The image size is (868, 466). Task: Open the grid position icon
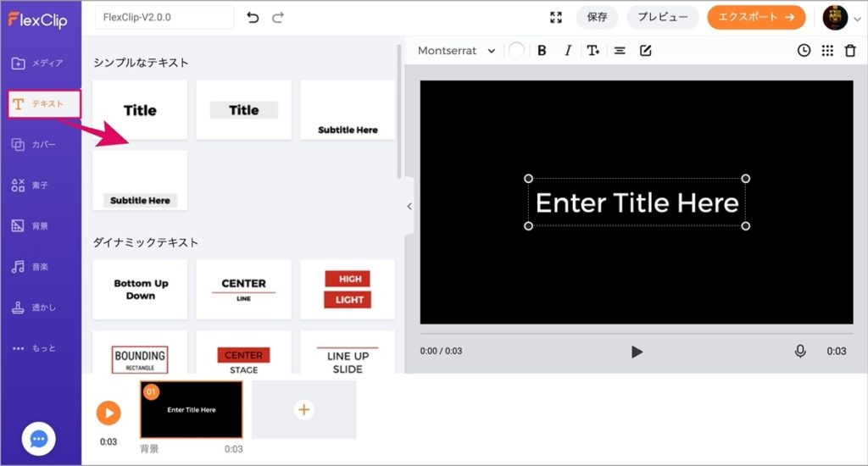point(827,50)
